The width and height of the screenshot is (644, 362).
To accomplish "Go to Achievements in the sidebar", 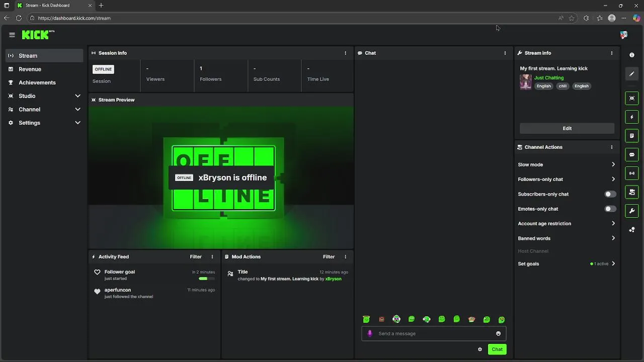I will 44,82.
